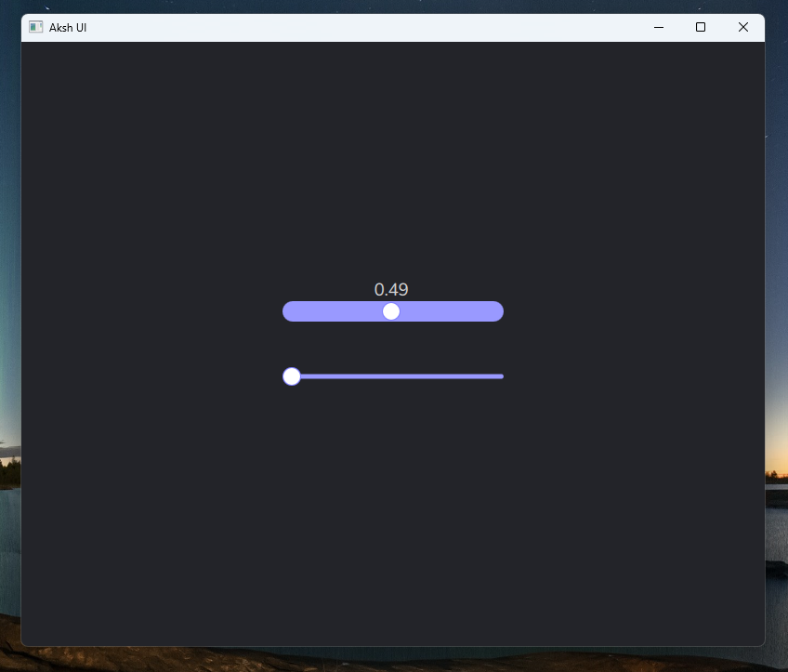
Task: Click the thick slider track right of its knob
Action: tap(451, 311)
